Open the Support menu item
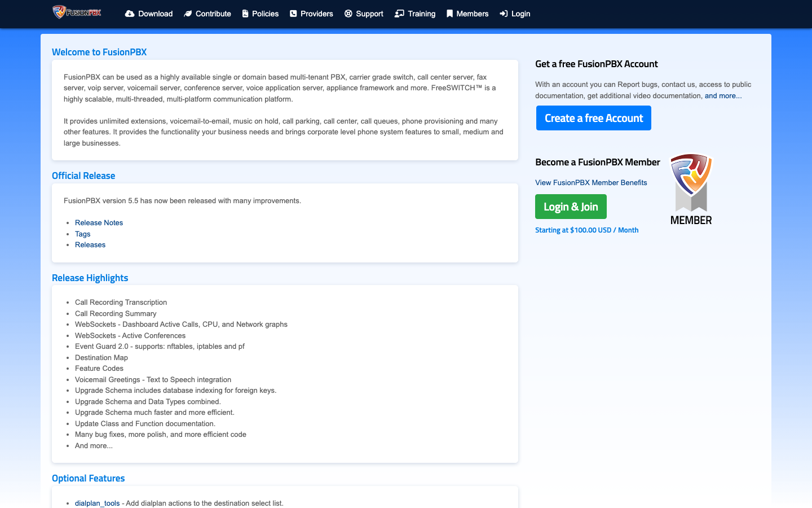 [364, 14]
